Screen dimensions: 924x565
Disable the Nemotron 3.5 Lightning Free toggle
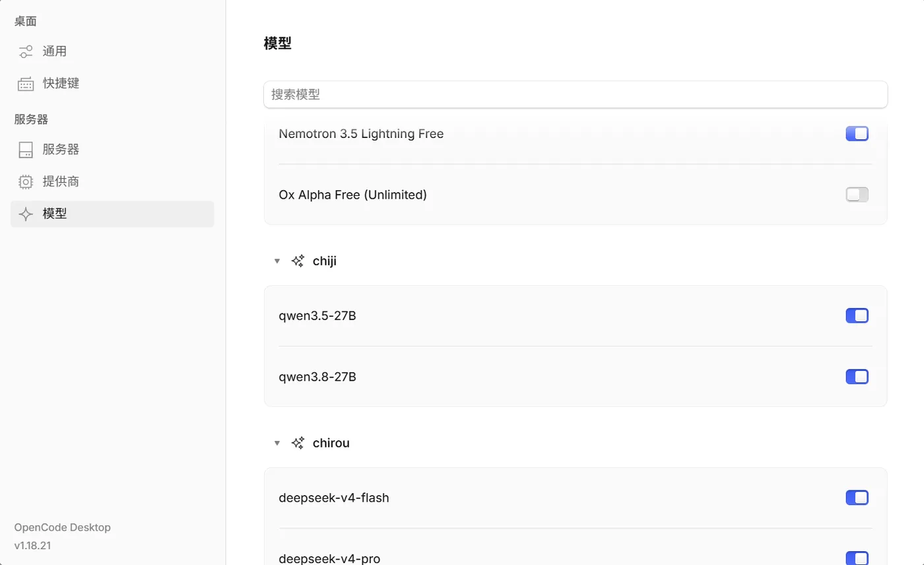857,134
